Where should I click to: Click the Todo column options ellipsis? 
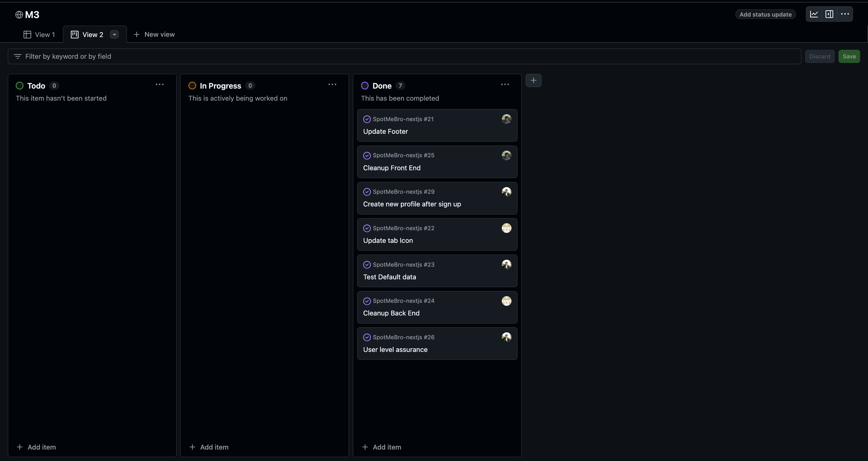(160, 85)
